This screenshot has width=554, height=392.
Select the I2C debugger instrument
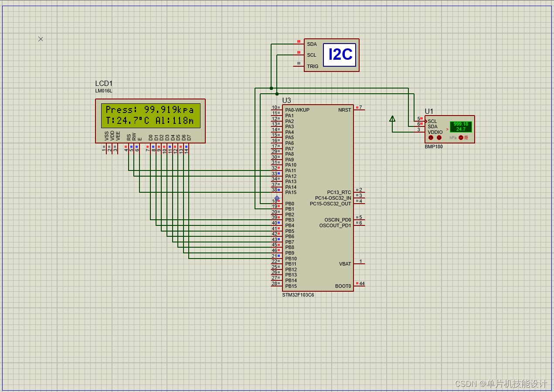click(x=340, y=55)
